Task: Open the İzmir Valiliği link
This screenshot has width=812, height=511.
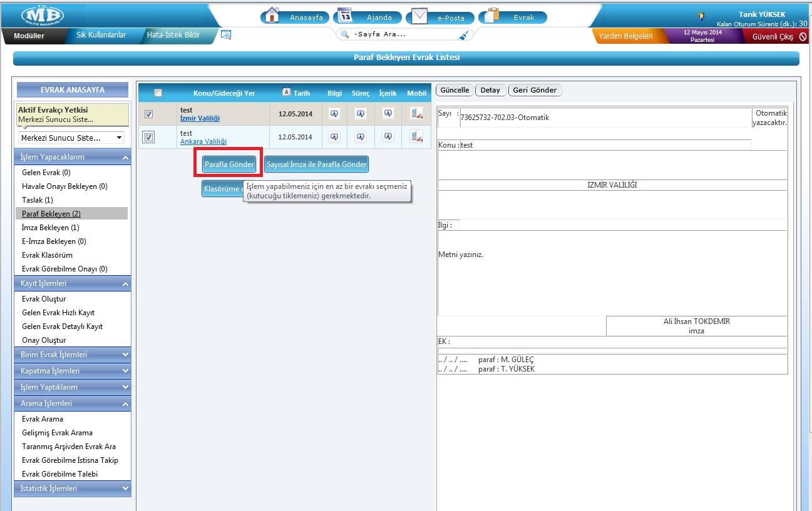Action: (200, 118)
